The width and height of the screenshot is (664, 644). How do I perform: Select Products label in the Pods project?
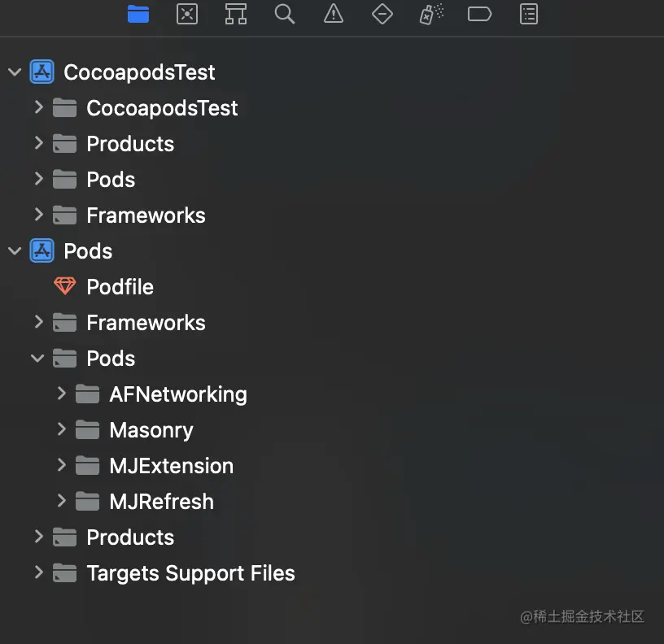pos(130,537)
